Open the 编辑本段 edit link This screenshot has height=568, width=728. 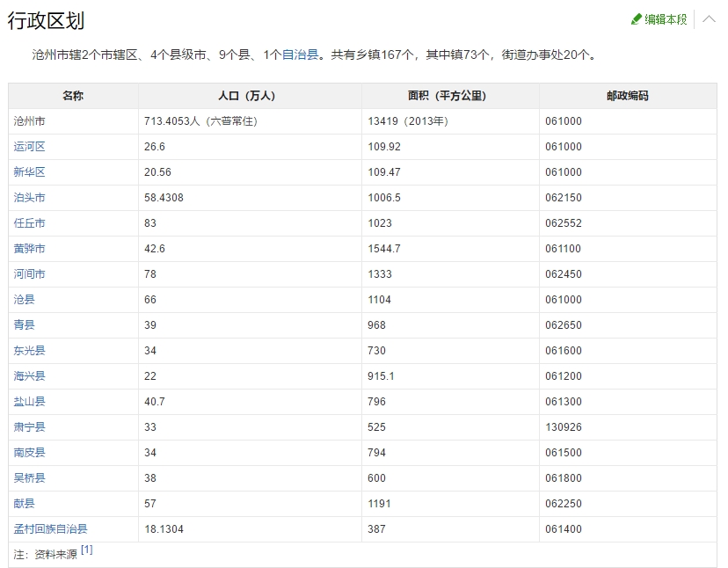(x=666, y=19)
